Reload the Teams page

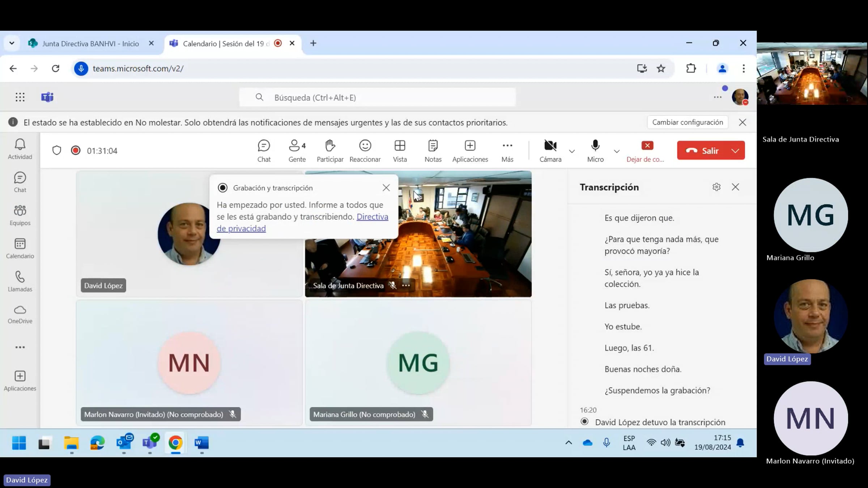pyautogui.click(x=55, y=68)
